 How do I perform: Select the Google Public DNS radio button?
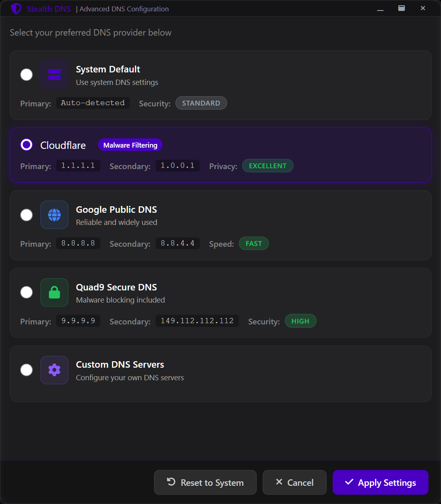click(x=26, y=215)
